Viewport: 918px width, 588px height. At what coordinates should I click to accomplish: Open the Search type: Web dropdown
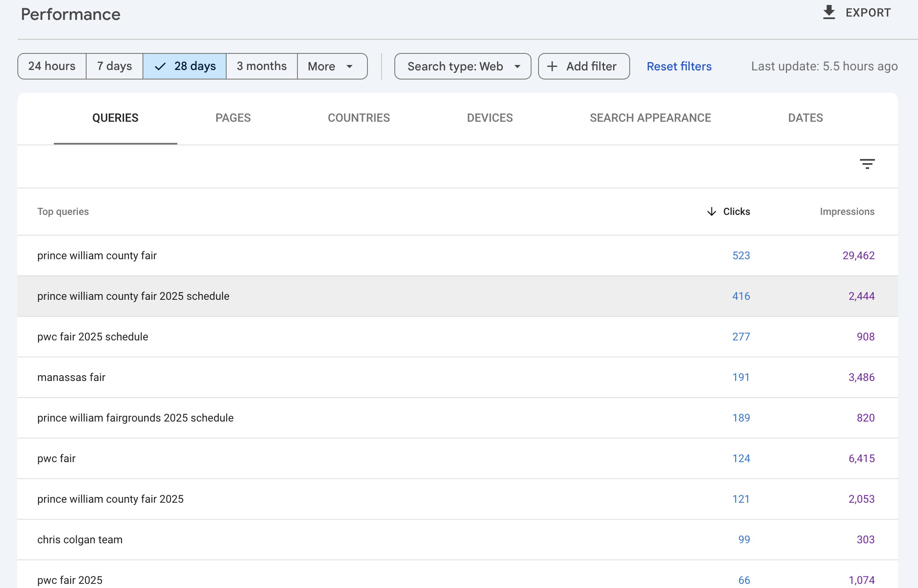[x=463, y=66]
